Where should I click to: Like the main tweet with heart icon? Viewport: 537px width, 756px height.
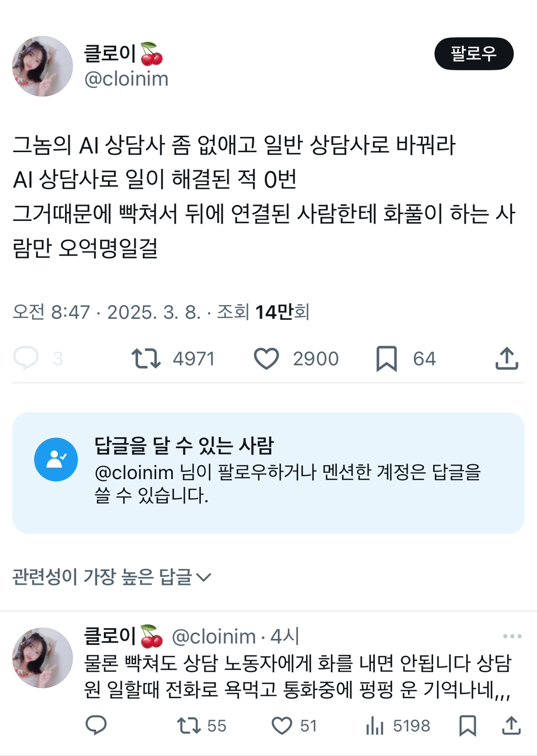[x=266, y=359]
